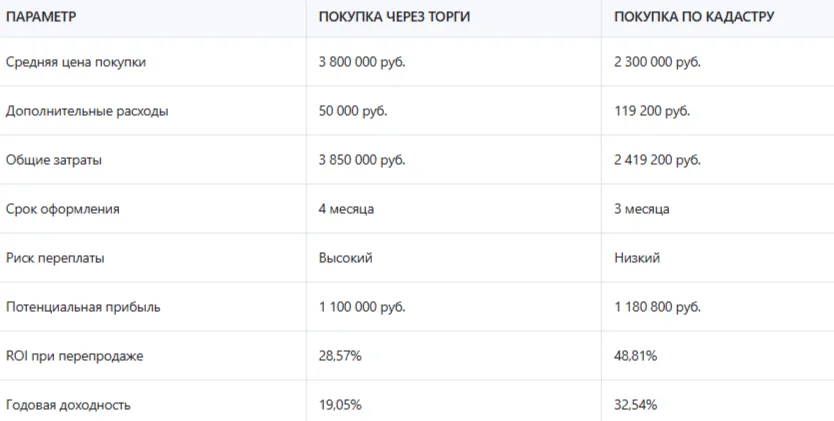Select the ПОКУПКА ЧЕРЕЗ ТОРГИ header
834x421 pixels.
pyautogui.click(x=394, y=17)
